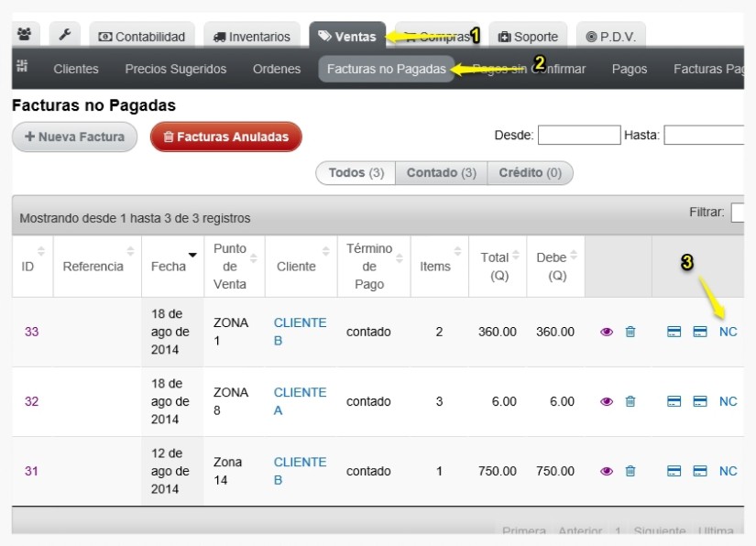756x546 pixels.
Task: Open CLIENTE B link in row 31
Action: pyautogui.click(x=300, y=471)
